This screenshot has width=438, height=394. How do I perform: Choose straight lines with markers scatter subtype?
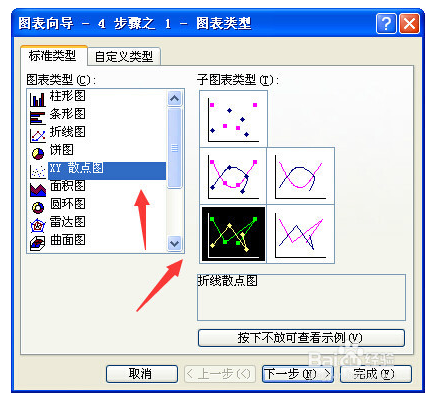coord(233,234)
